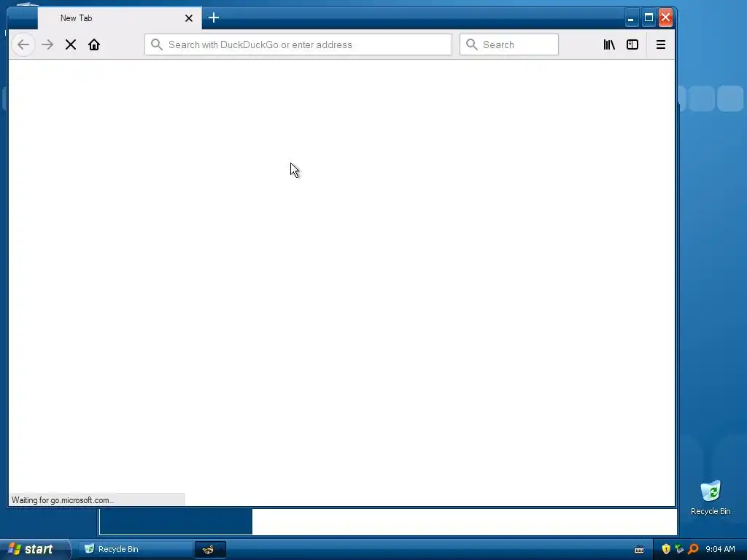Screen dimensions: 747x560
Task: Minimize the browser window
Action: 631,18
